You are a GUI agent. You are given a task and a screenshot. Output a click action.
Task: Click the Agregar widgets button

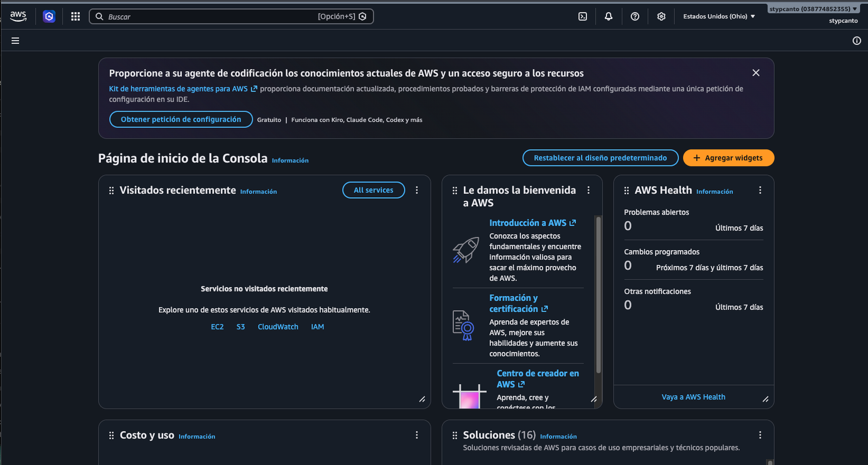pyautogui.click(x=729, y=158)
